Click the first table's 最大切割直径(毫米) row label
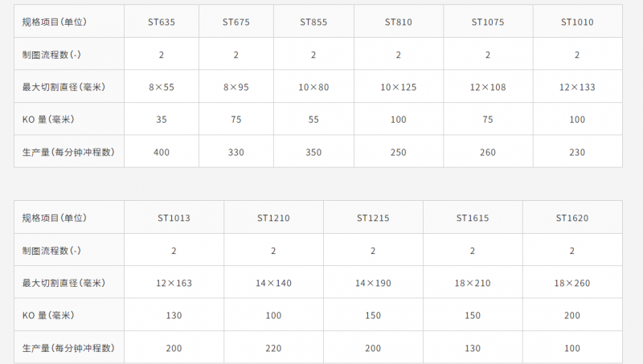643x364 pixels. point(63,87)
